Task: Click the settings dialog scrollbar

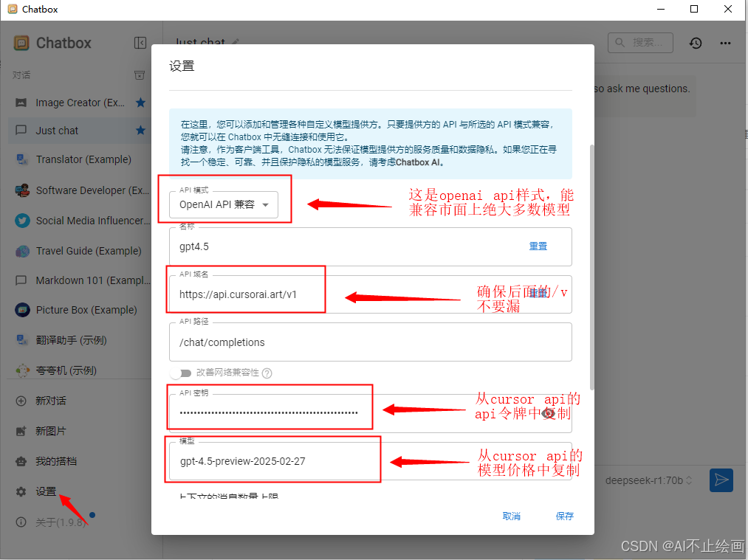Action: [x=592, y=267]
